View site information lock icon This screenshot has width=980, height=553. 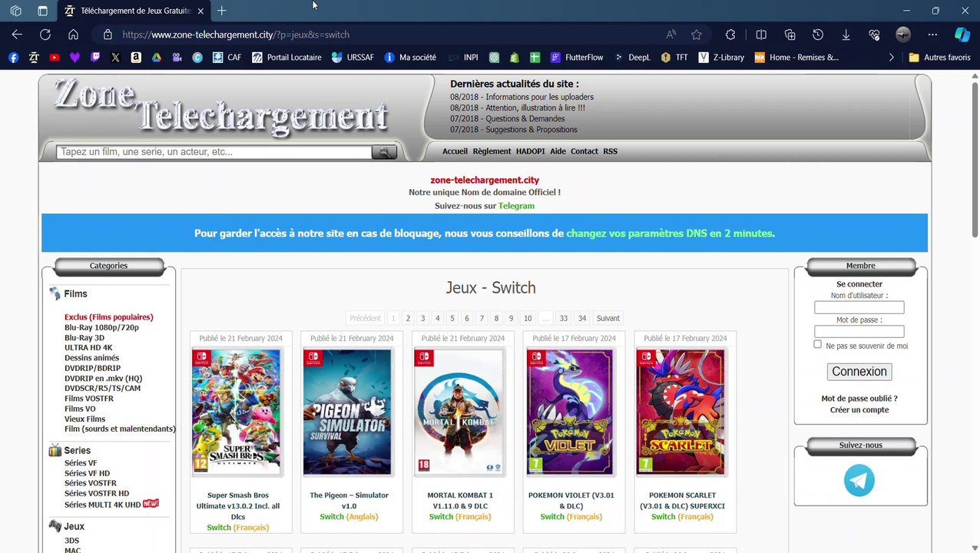pos(108,35)
